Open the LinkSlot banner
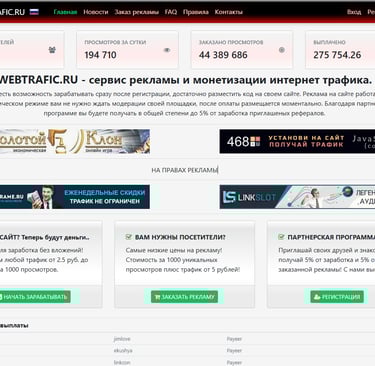 point(297,197)
